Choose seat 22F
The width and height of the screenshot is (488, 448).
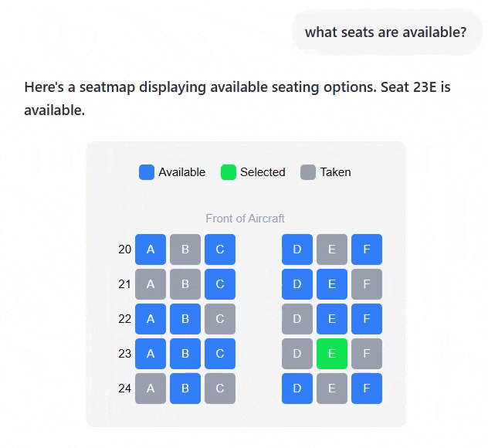click(367, 319)
